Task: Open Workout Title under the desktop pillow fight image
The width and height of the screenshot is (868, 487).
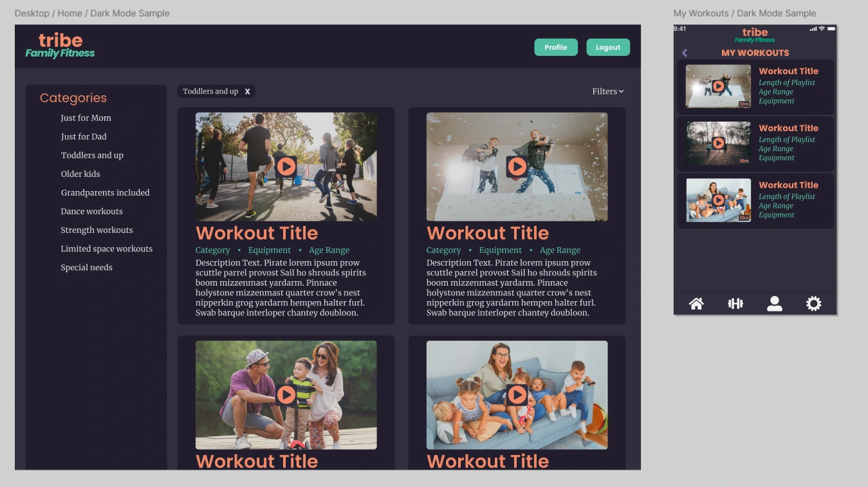Action: pos(488,233)
